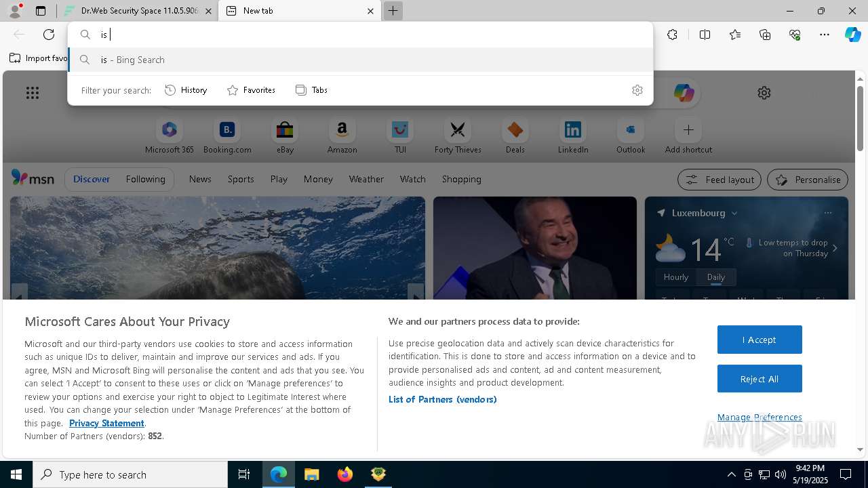Image resolution: width=868 pixels, height=488 pixels.
Task: Open the News menu item
Action: coord(200,179)
